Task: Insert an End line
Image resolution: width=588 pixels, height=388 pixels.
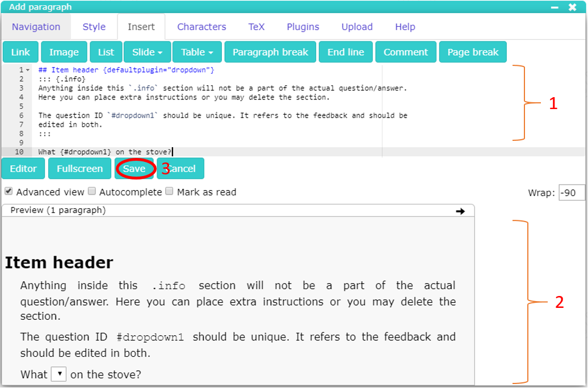Action: click(346, 52)
